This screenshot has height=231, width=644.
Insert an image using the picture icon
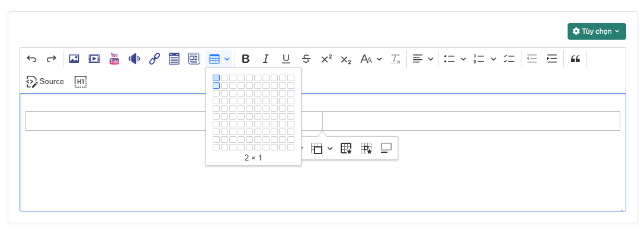coord(74,59)
